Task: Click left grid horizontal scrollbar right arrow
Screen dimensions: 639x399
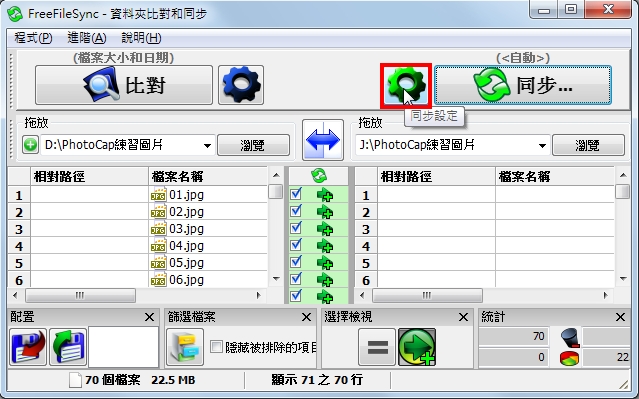Action: [x=258, y=295]
